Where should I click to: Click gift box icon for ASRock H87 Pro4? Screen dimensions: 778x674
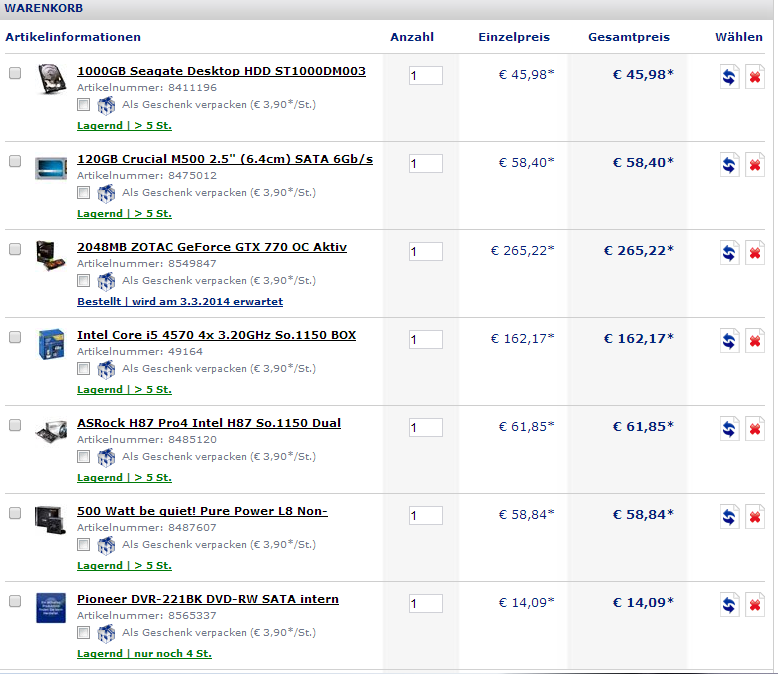[106, 457]
